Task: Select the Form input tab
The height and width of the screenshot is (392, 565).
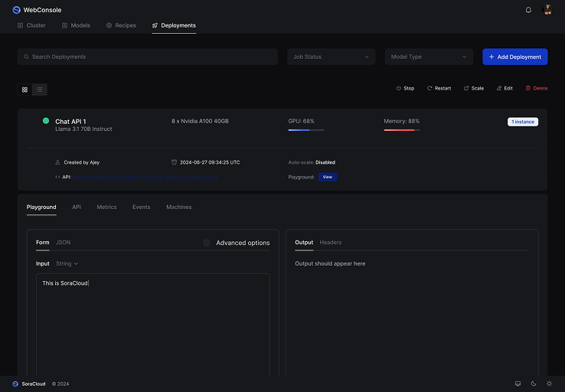Action: tap(43, 243)
